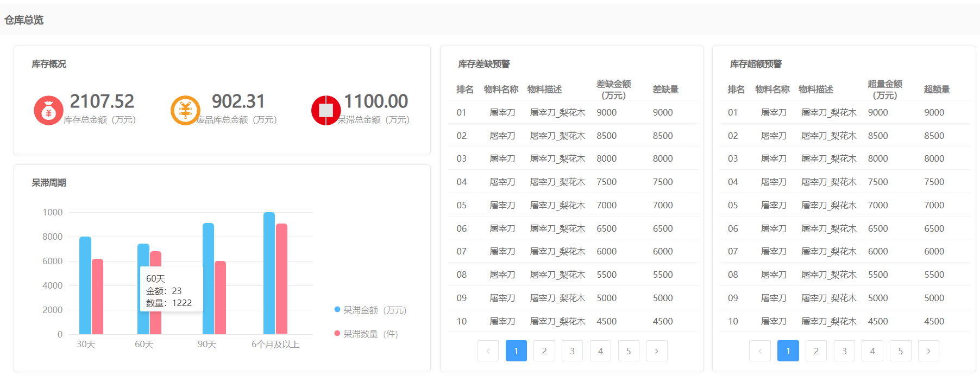
Task: Select page 5 in 库存超额预警 pagination
Action: (x=901, y=351)
